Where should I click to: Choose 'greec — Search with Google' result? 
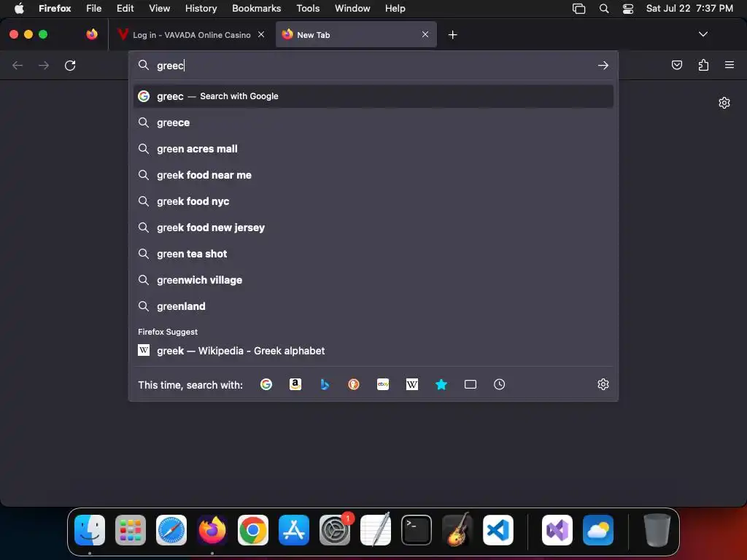tap(373, 96)
